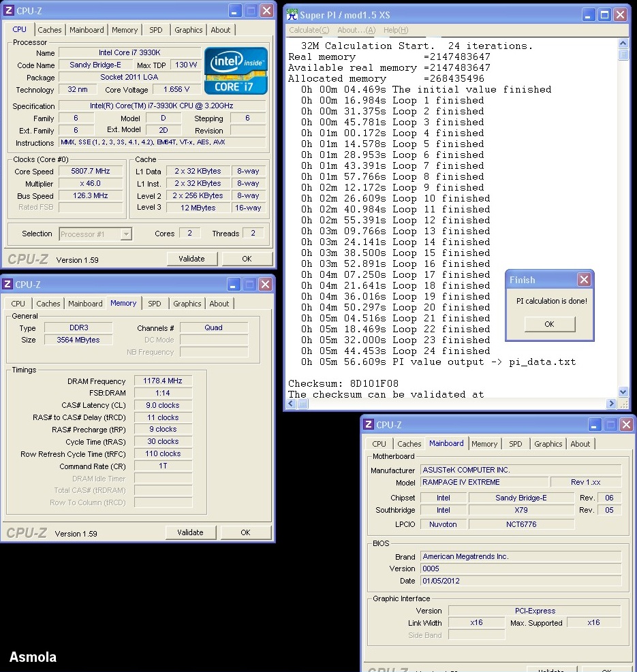Click Super PI vertical scrollbar down arrow

tap(623, 391)
